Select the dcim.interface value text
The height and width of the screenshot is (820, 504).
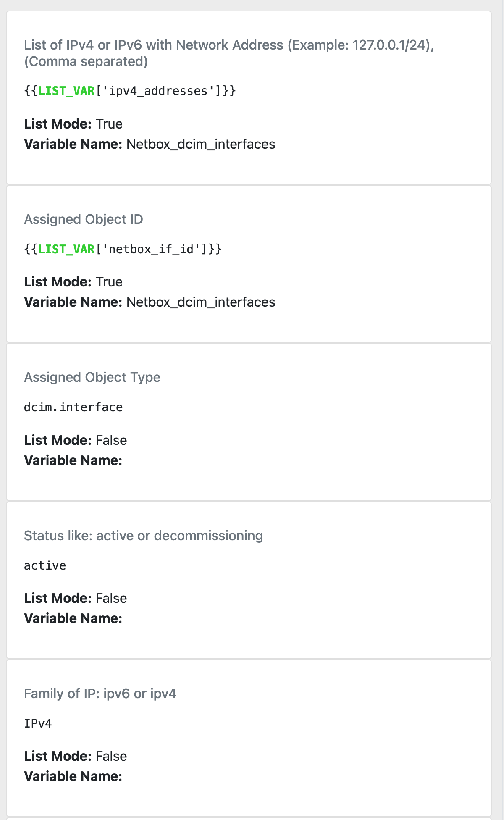pos(73,407)
